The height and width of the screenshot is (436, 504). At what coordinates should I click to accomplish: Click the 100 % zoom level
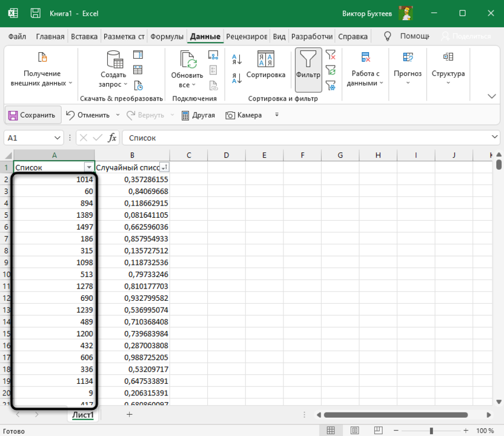click(485, 431)
